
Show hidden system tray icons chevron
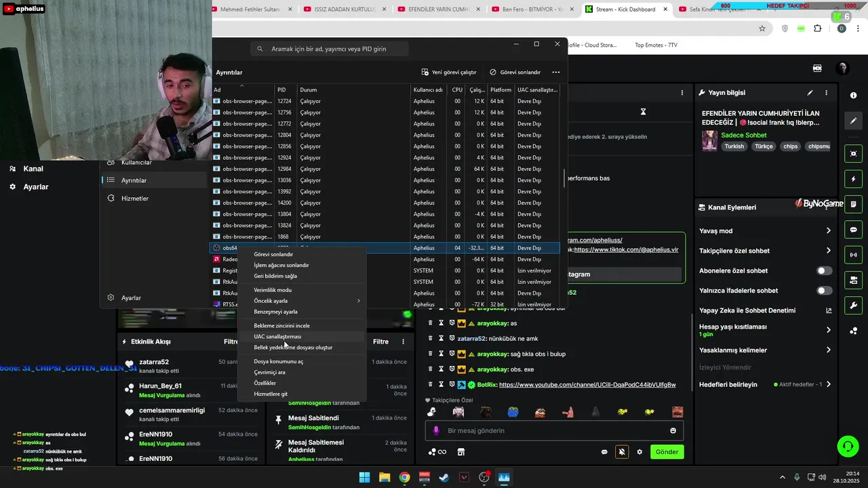pos(782,477)
